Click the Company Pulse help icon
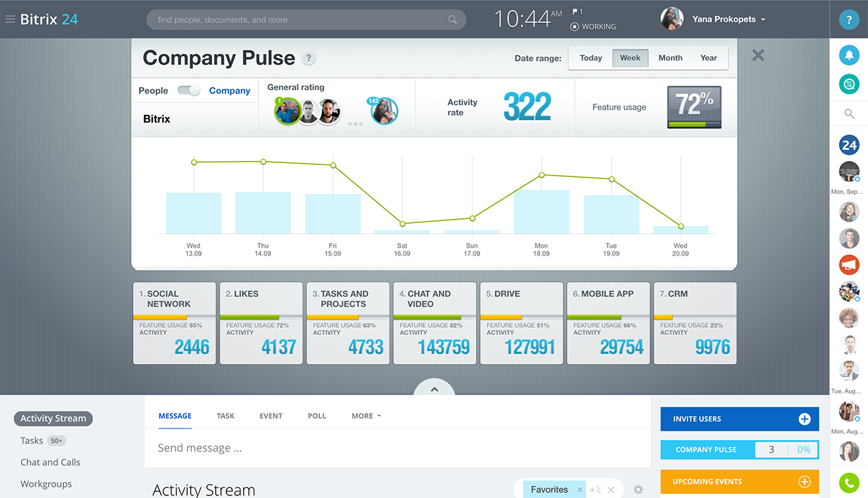 tap(308, 59)
